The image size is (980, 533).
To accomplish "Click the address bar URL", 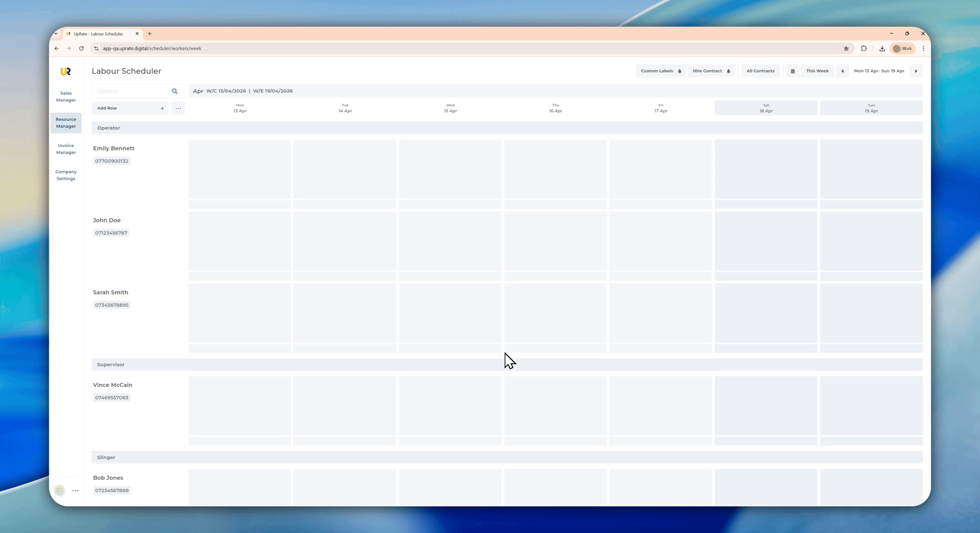I will (x=152, y=48).
